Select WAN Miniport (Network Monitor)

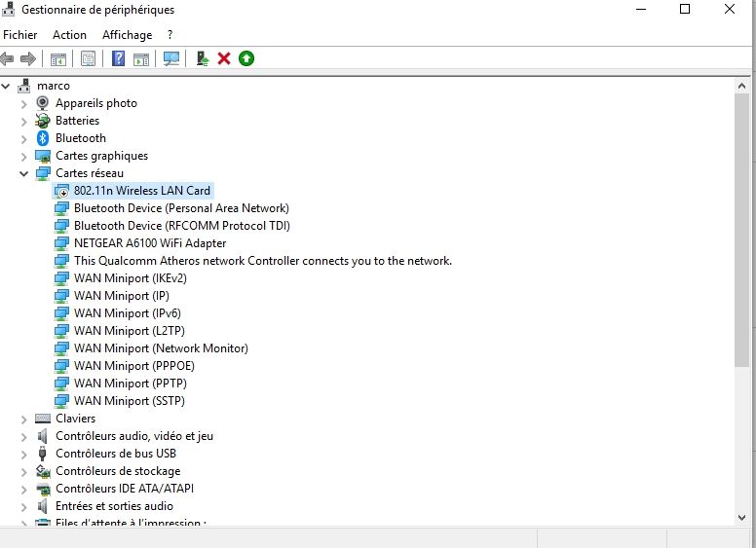click(x=161, y=348)
